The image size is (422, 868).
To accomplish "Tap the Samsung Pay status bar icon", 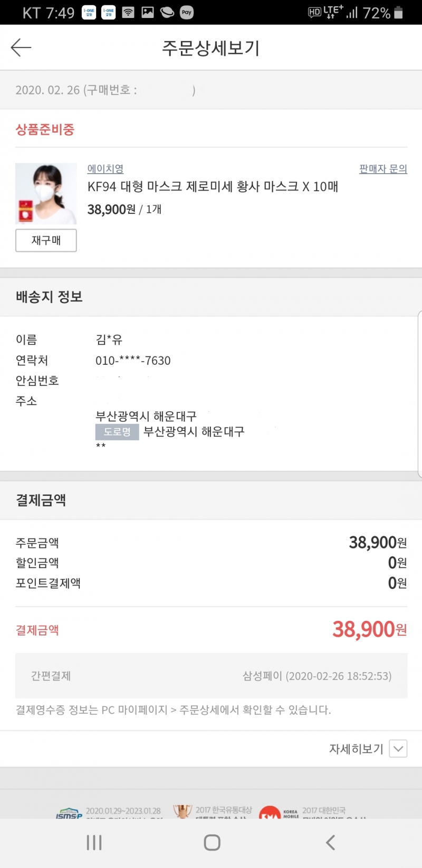I will click(x=187, y=13).
